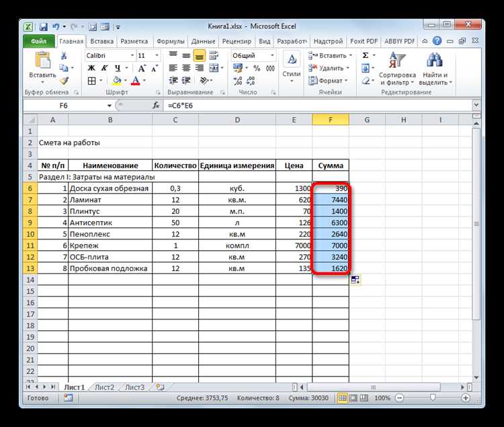Click the Save icon in quick access toolbar
Viewport: 504px width, 427px height.
[43, 27]
